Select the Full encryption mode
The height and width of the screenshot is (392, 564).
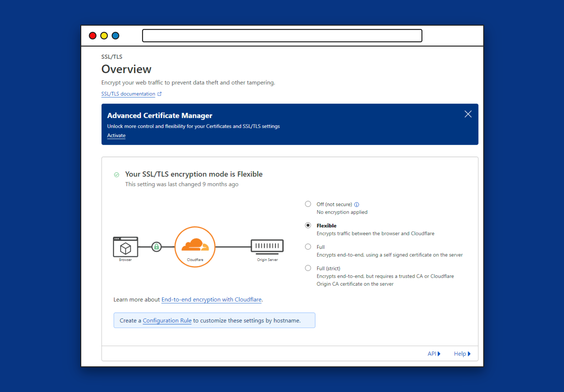308,247
